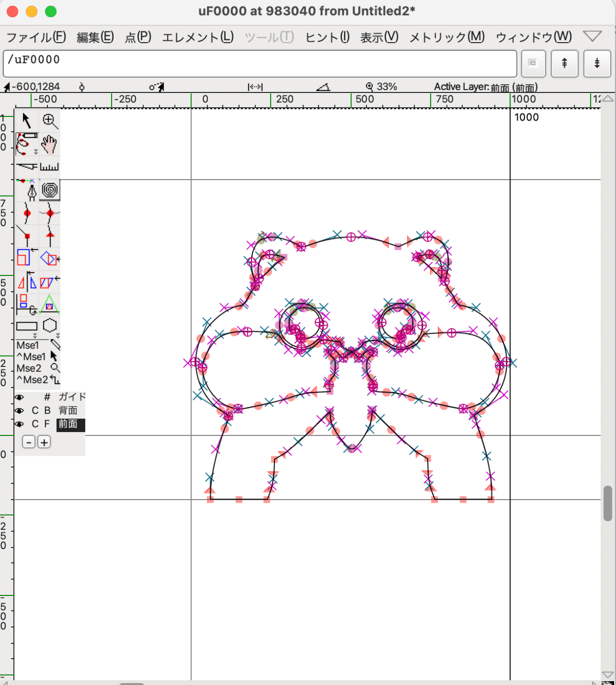Viewport: 616px width, 685px height.
Task: Add new layer with plus button
Action: [44, 442]
